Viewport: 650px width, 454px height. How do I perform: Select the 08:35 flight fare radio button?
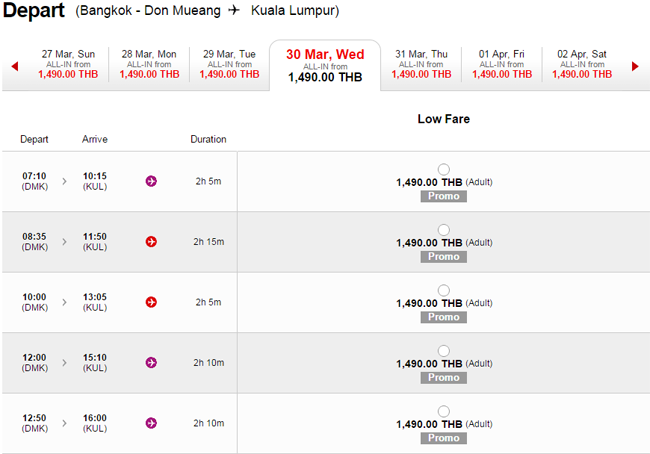coord(444,230)
